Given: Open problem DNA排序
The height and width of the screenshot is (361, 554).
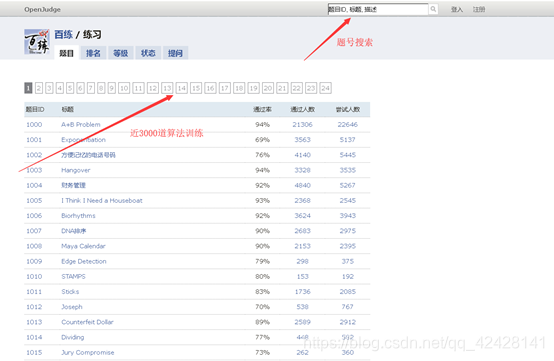Looking at the screenshot, I should (74, 231).
